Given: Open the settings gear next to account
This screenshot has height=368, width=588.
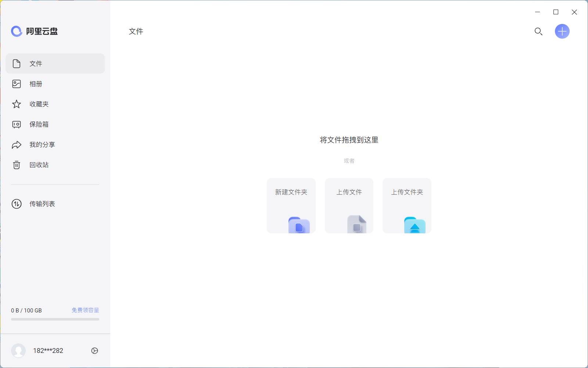Looking at the screenshot, I should click(94, 350).
